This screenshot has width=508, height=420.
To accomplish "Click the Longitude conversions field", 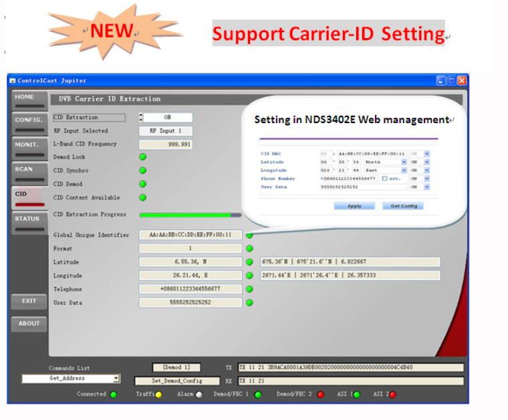I will coord(350,276).
